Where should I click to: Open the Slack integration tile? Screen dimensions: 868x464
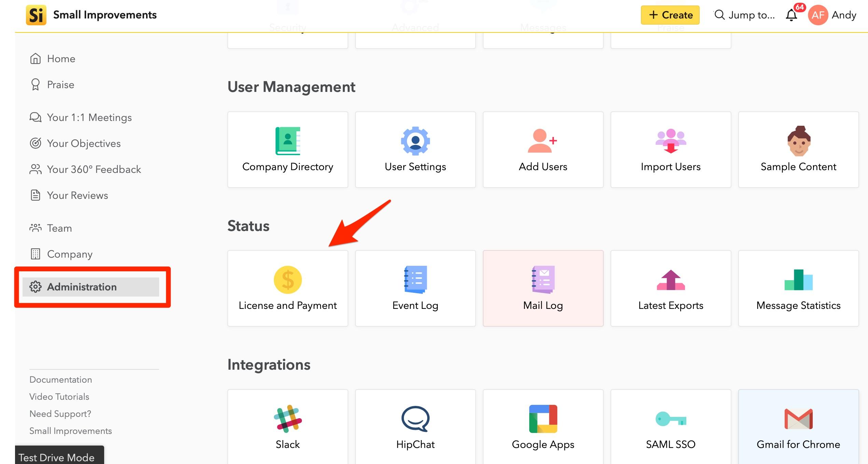click(x=288, y=427)
